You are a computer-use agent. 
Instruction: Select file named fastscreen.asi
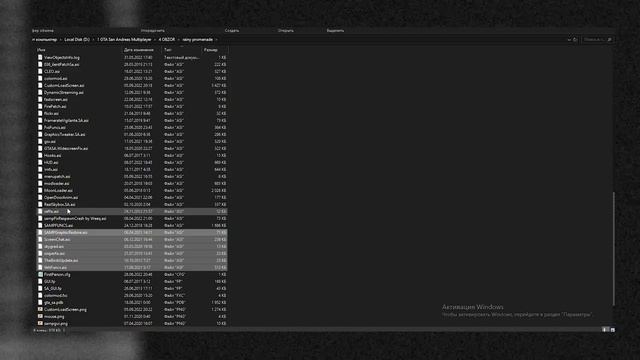click(x=56, y=100)
